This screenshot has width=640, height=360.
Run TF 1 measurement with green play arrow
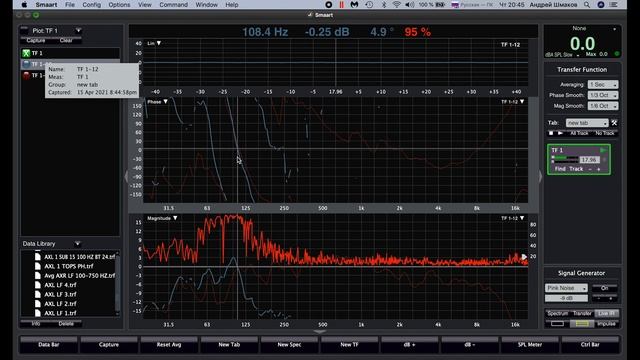point(603,150)
